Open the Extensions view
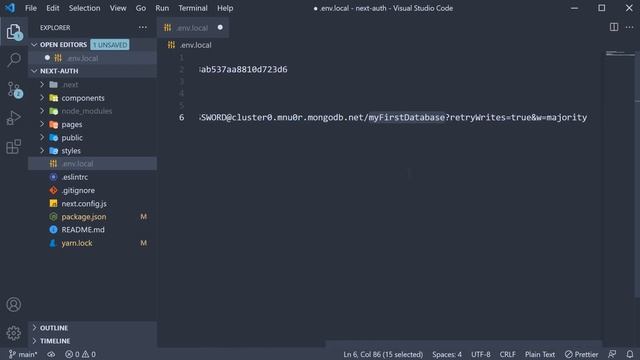 pos(14,147)
